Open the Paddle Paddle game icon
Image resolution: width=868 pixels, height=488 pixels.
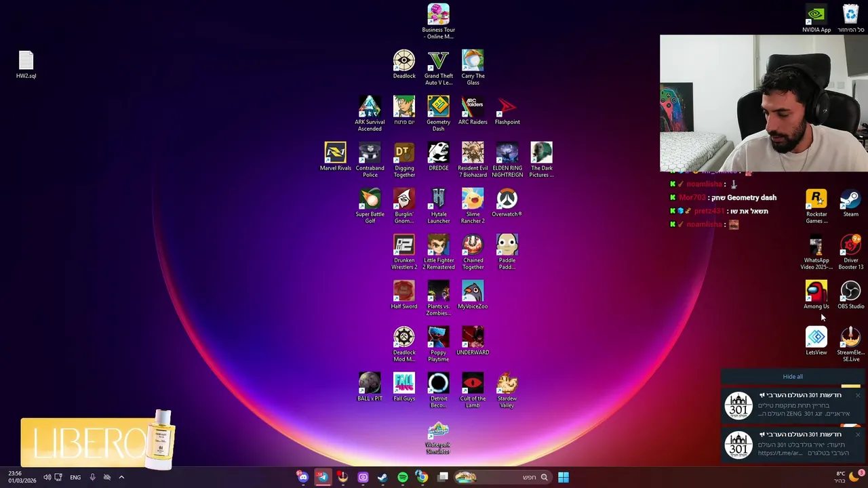(x=507, y=251)
